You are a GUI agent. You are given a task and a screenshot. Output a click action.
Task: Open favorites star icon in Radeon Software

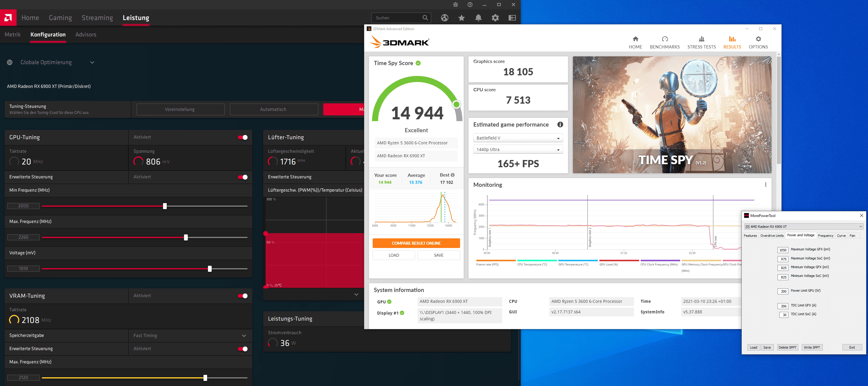coord(461,18)
